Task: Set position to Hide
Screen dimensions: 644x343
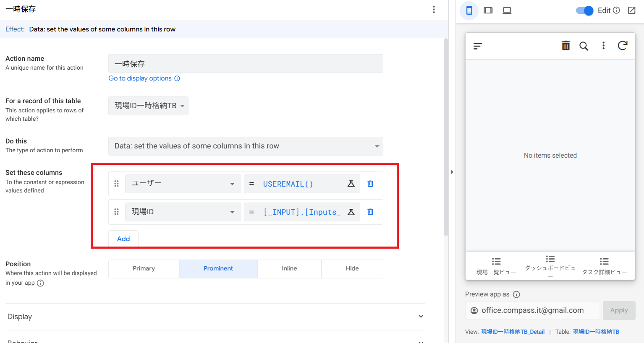Action: (352, 269)
